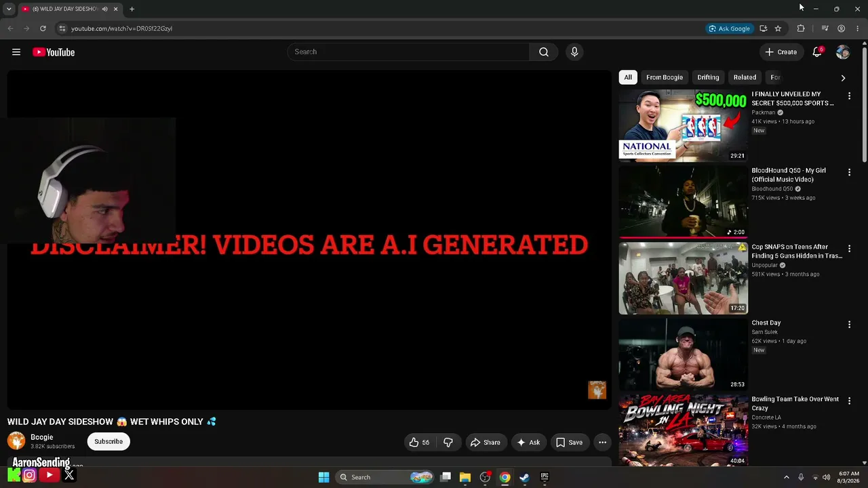Select the All filter chip

pyautogui.click(x=628, y=77)
